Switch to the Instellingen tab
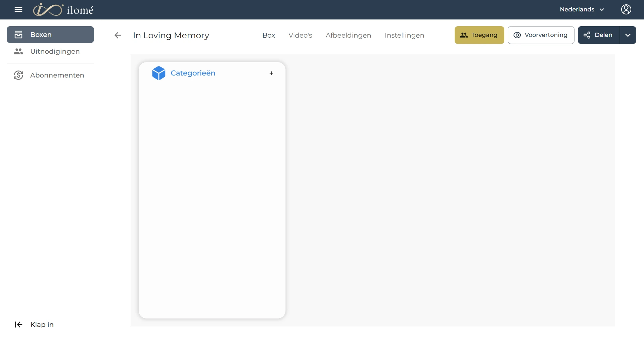 pos(404,35)
